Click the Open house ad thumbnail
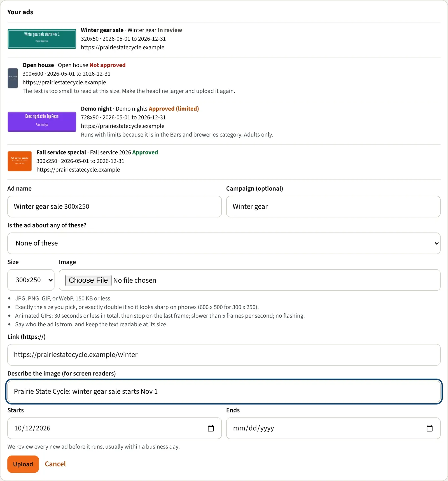This screenshot has width=448, height=481. coord(13,78)
